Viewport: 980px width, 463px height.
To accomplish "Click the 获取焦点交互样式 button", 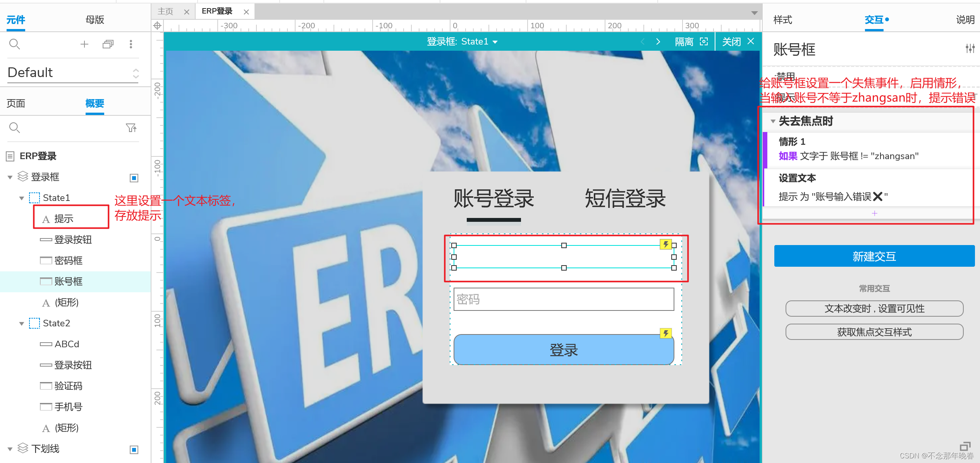I will point(874,332).
